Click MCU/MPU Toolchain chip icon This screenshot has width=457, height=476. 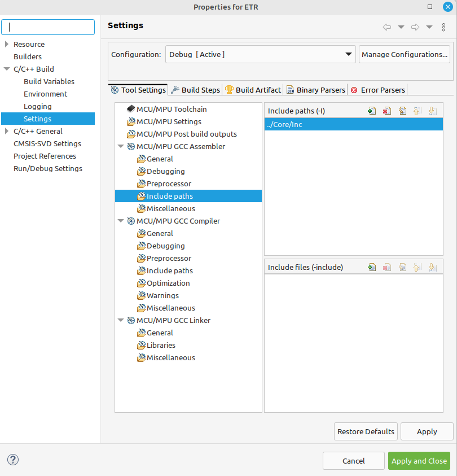click(x=131, y=108)
